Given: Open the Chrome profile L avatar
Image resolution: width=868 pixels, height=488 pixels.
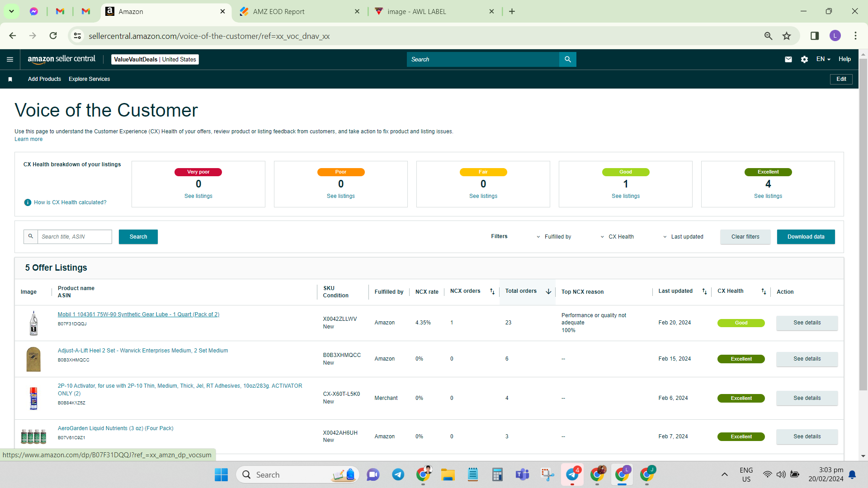Looking at the screenshot, I should [x=835, y=36].
